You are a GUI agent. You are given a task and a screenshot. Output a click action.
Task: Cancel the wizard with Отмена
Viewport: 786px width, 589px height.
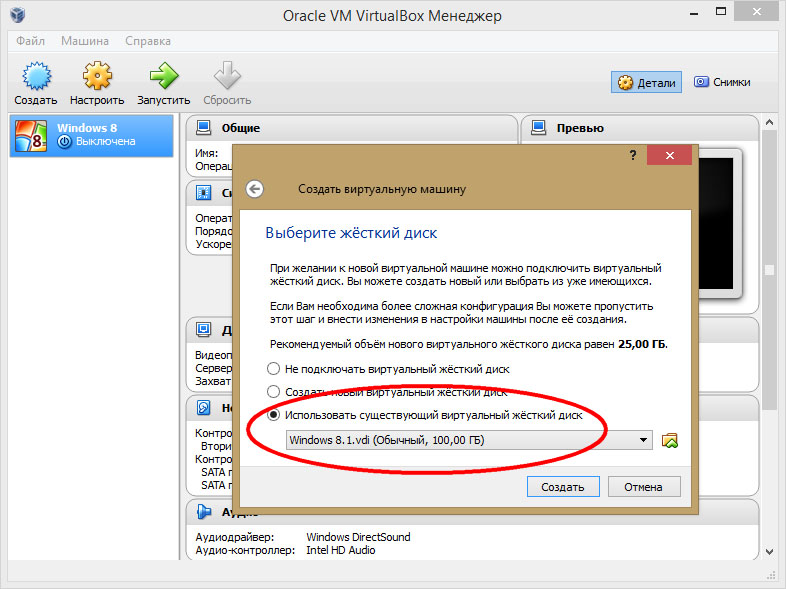coord(644,487)
